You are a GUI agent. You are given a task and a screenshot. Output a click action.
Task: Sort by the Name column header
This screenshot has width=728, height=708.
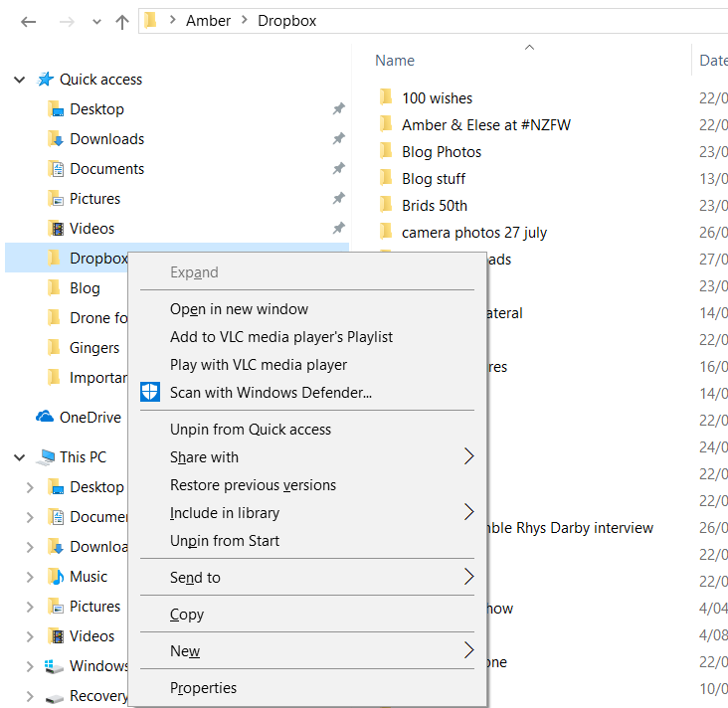(x=395, y=61)
